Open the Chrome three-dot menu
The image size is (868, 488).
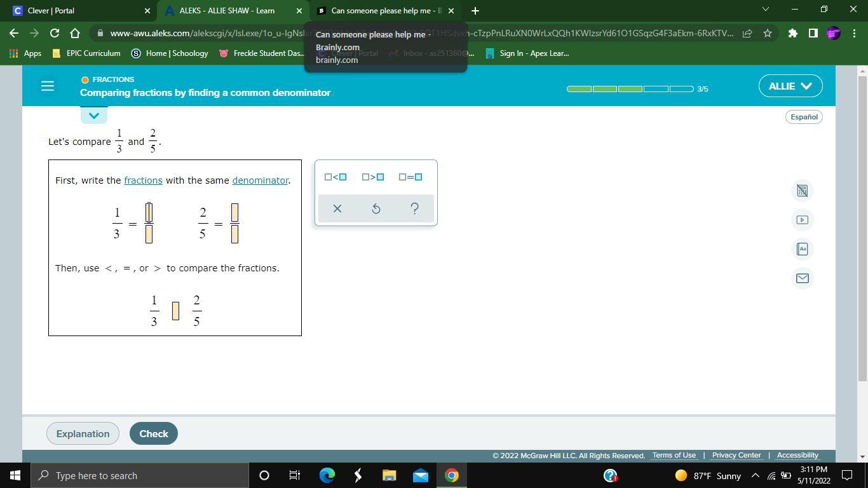[853, 33]
